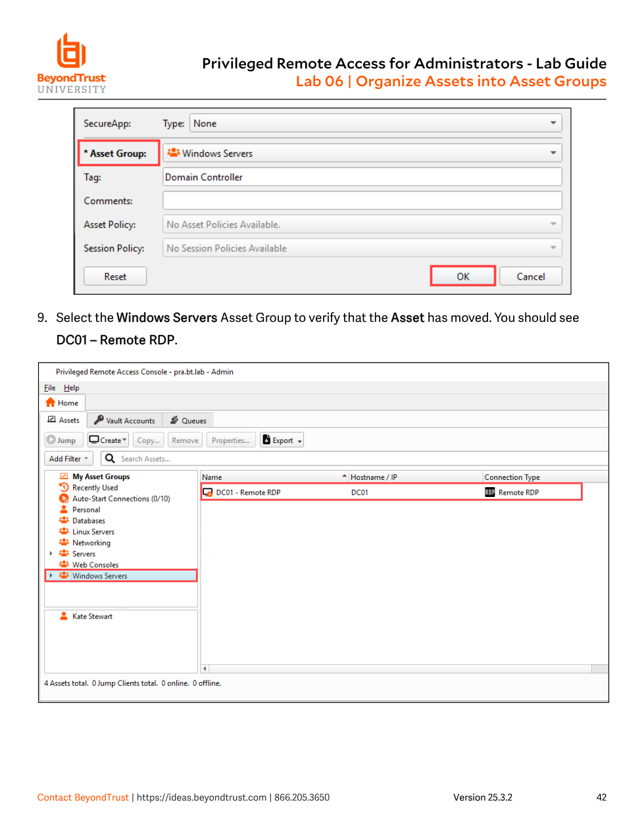This screenshot has height=834, width=644.
Task: Switch to the Home tab
Action: pos(62,403)
